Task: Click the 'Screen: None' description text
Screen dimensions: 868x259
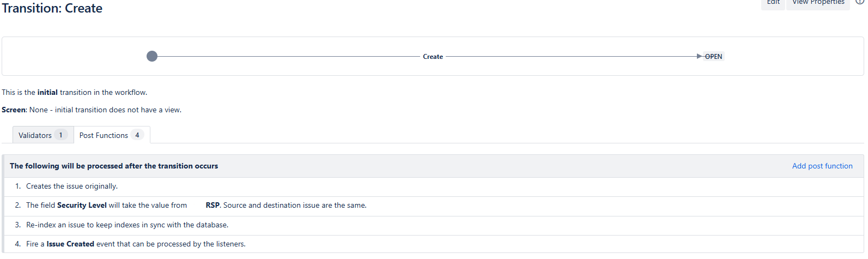Action: coord(92,110)
